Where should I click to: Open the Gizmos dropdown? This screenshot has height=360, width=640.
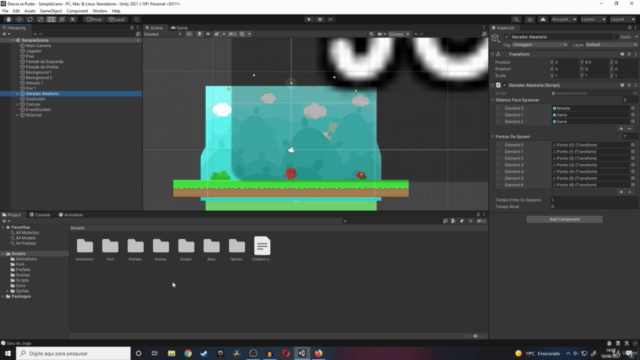399,34
